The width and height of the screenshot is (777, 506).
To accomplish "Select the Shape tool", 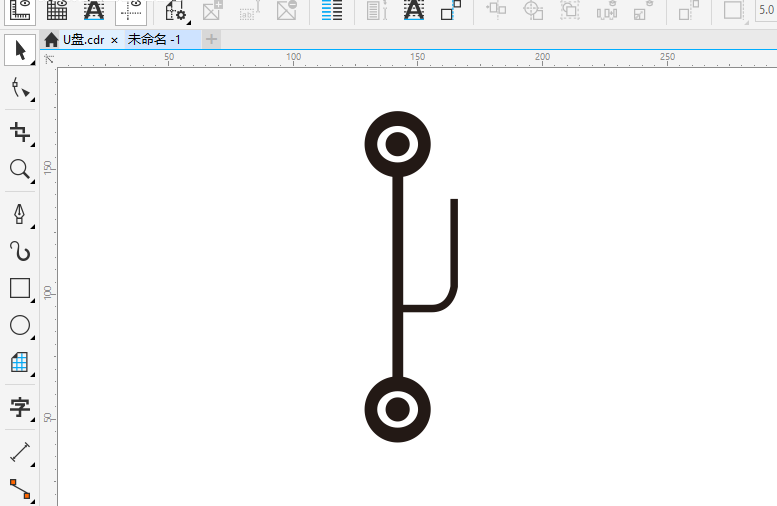I will (20, 88).
